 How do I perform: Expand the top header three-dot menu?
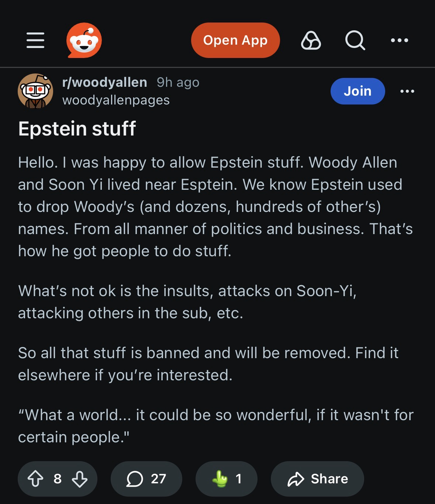tap(400, 40)
